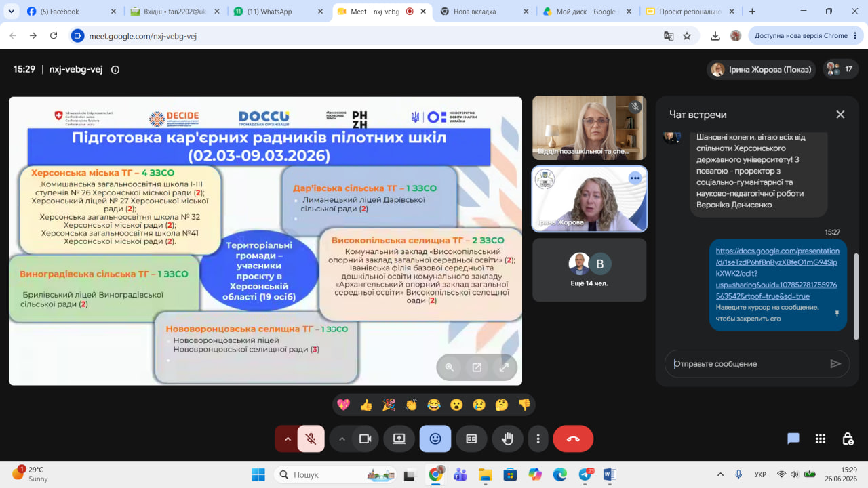Viewport: 868px width, 488px height.
Task: Show meeting details info icon beside code
Action: [x=115, y=69]
